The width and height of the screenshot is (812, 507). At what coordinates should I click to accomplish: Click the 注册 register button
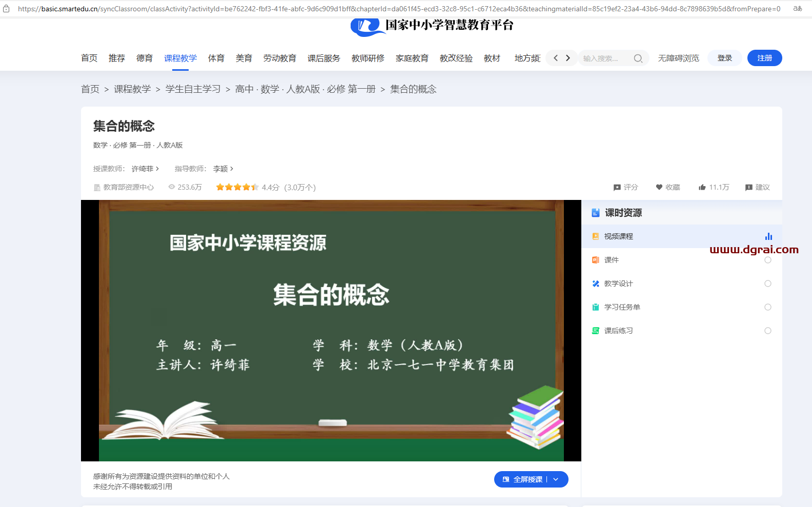(765, 58)
